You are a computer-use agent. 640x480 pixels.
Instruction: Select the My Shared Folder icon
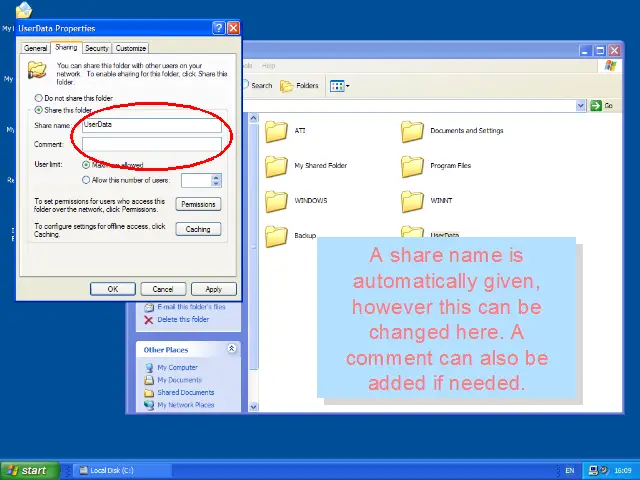click(x=276, y=167)
